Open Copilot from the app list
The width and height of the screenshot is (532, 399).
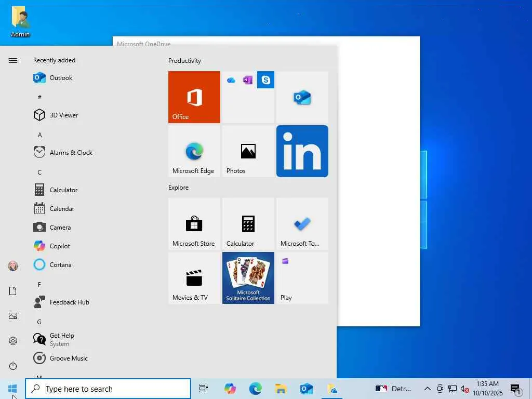click(x=60, y=246)
